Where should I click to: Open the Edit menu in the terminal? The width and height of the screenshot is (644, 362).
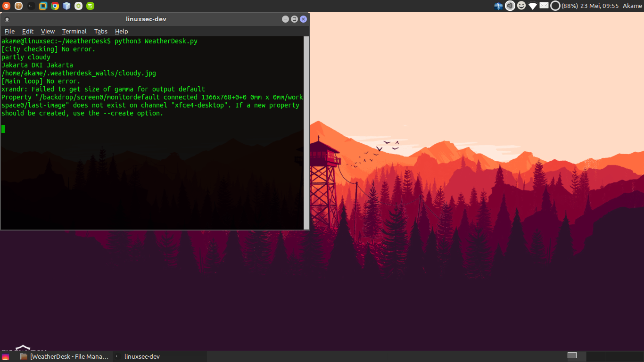click(28, 31)
